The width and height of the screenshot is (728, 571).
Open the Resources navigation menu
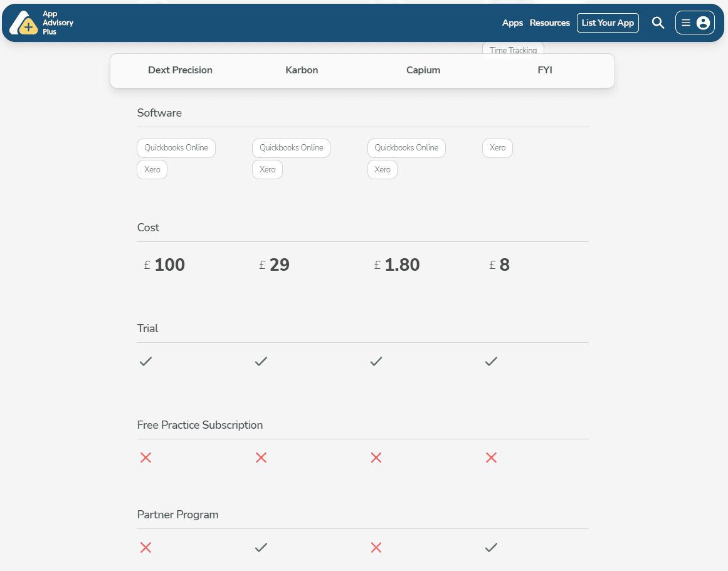click(x=549, y=23)
